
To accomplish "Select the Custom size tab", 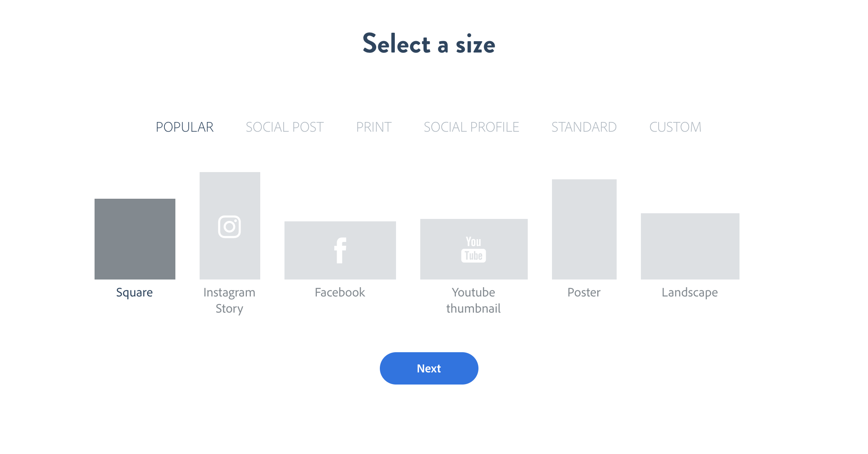I will (x=675, y=127).
